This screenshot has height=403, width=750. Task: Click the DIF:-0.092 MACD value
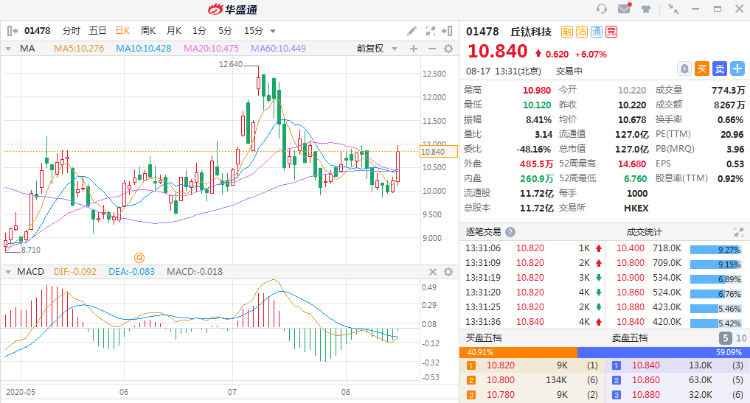[75, 272]
